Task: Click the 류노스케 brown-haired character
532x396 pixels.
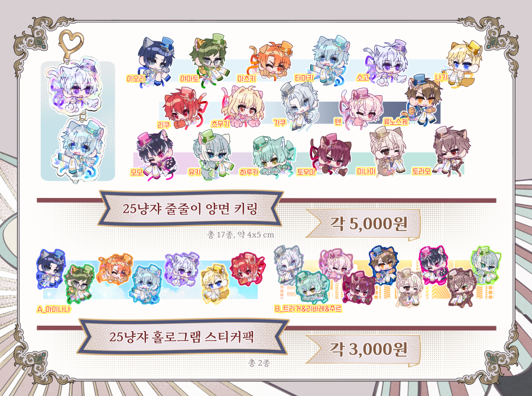Action: click(423, 100)
